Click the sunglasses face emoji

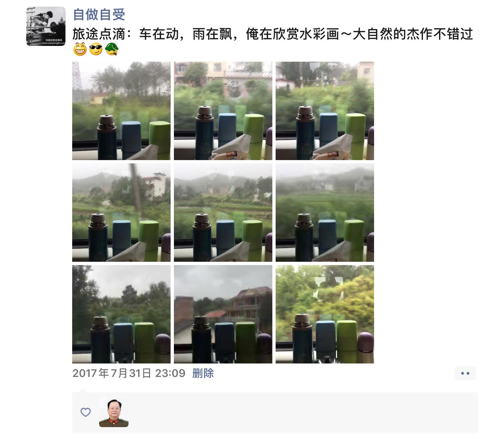96,50
